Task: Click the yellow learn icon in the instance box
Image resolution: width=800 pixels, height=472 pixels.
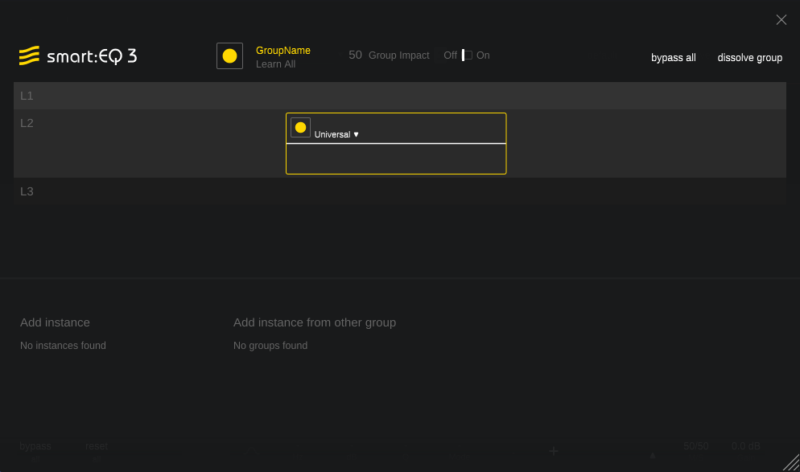Action: 300,127
